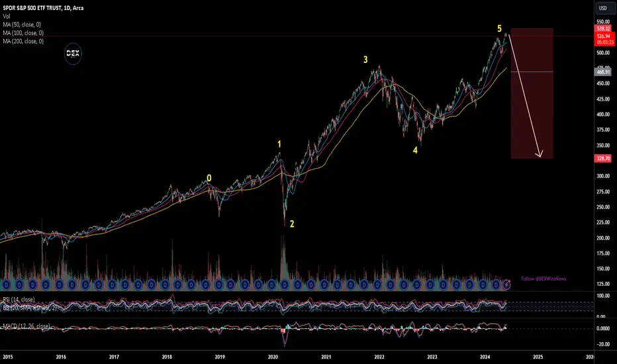Click the yellow wave label 5
Screen dimensions: 617x364
(x=499, y=28)
